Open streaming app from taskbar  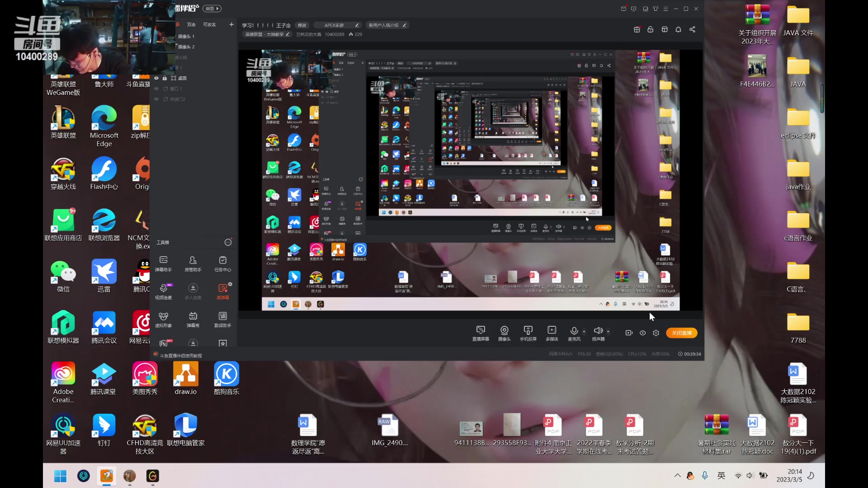[106, 476]
